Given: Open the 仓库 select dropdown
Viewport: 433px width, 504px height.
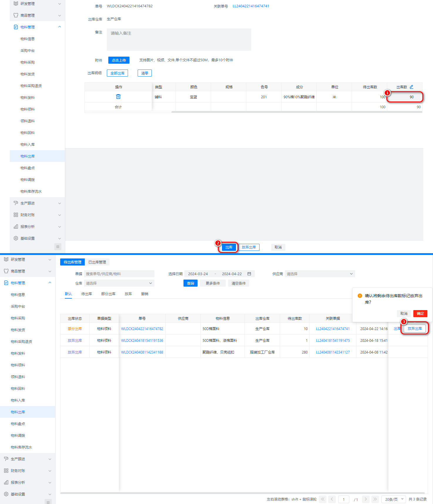Looking at the screenshot, I should coord(119,283).
